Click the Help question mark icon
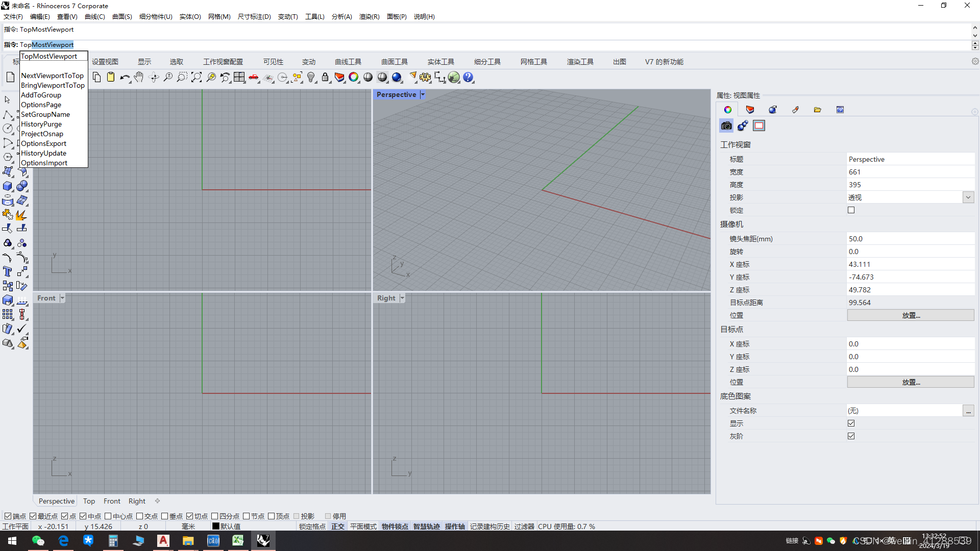This screenshot has height=551, width=980. click(x=468, y=77)
